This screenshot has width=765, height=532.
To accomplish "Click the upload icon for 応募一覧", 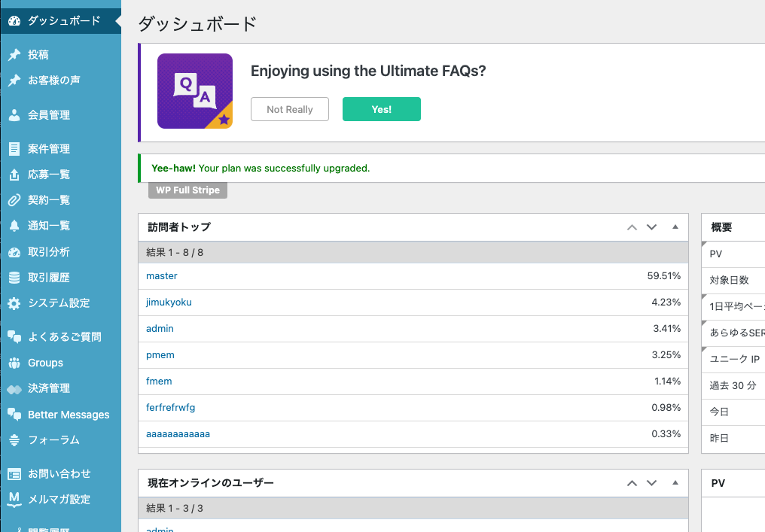I will 14,175.
